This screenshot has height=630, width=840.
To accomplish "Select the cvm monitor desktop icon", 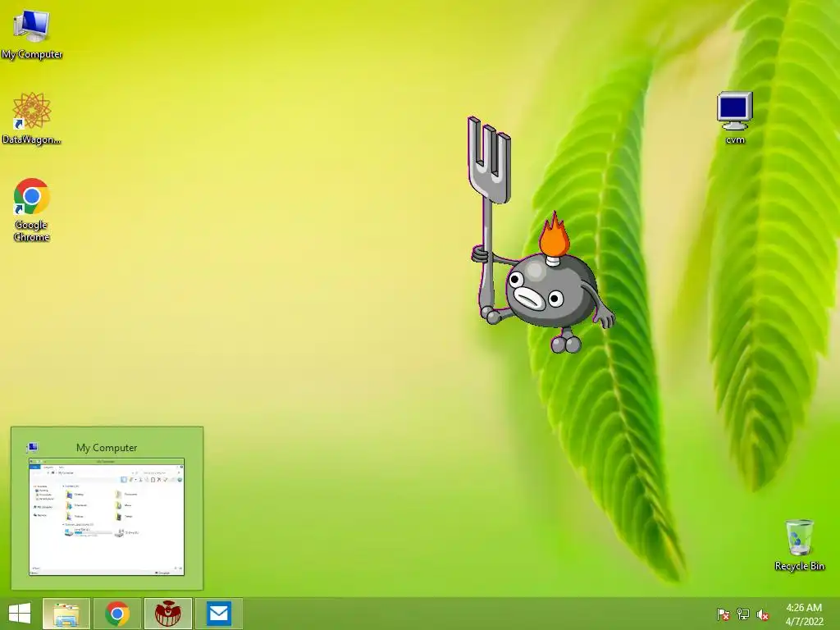I will (x=735, y=116).
